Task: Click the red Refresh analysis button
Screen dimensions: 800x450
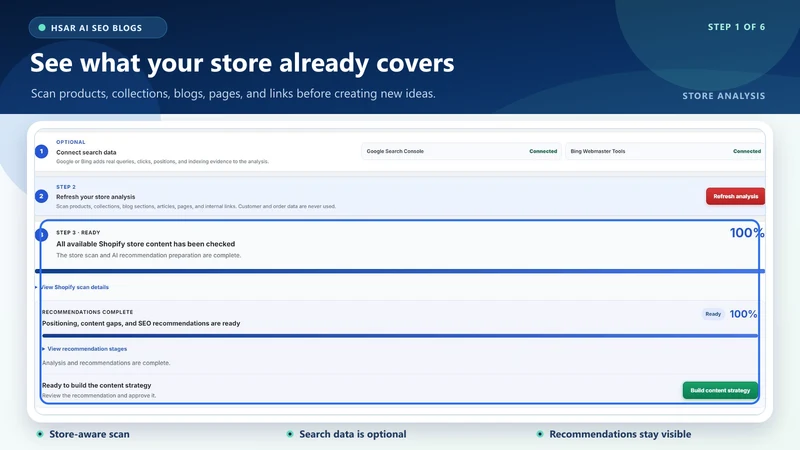Action: tap(735, 196)
